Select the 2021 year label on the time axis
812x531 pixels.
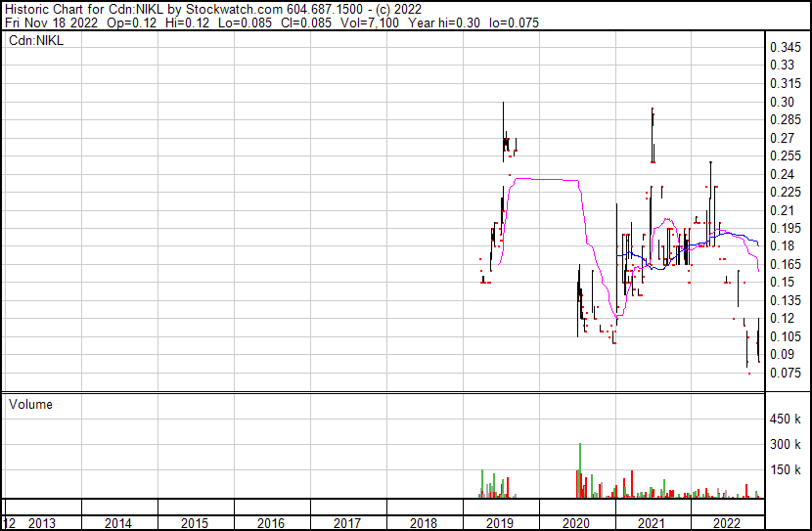click(653, 523)
